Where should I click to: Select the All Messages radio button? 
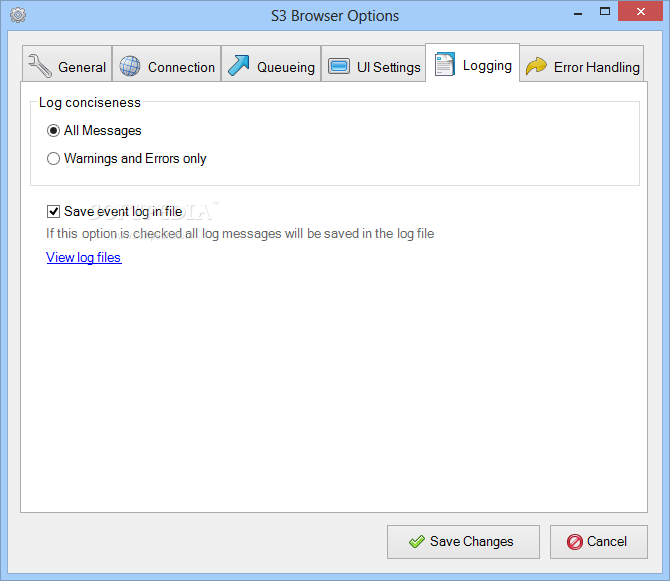click(53, 131)
